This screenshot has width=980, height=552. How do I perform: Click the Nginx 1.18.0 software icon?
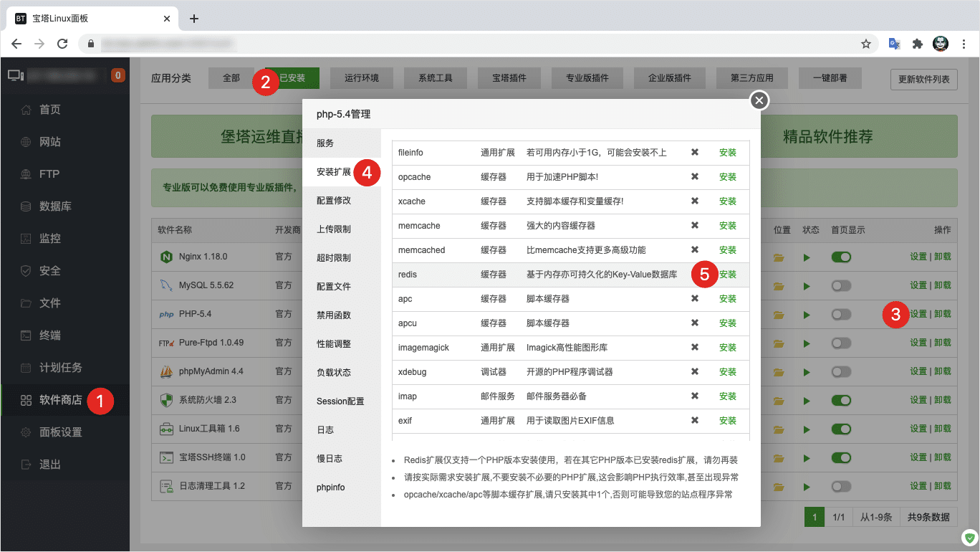[166, 257]
